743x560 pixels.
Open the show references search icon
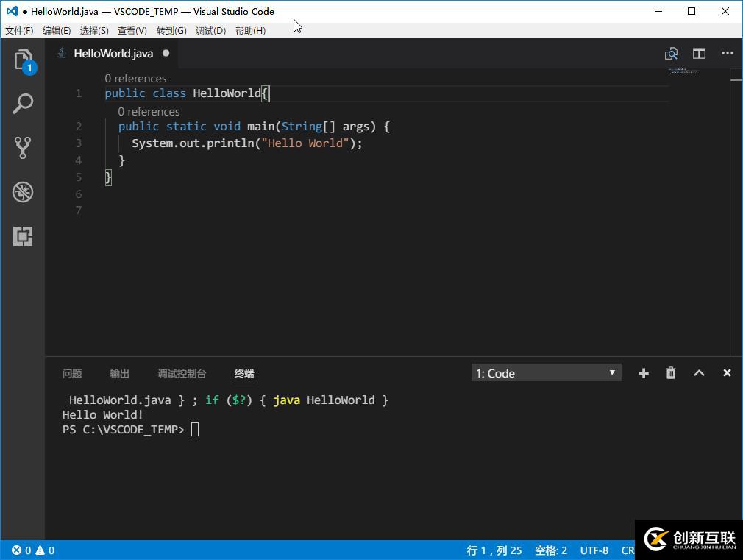(x=671, y=54)
